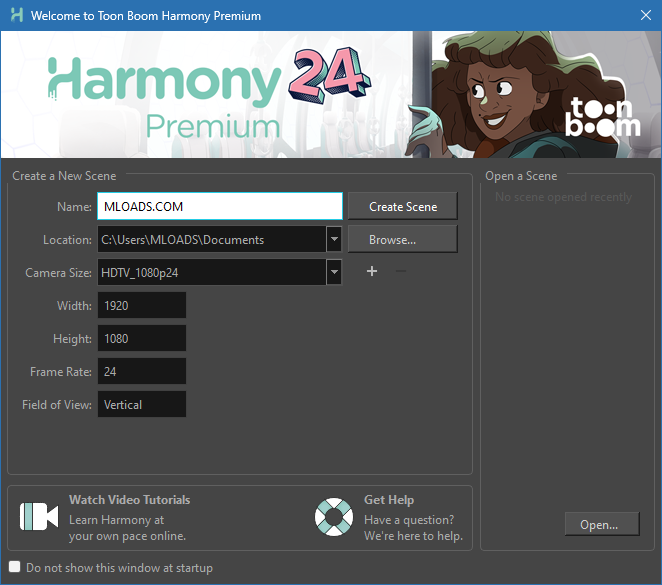Click the Width field showing 1920
662x585 pixels.
coord(142,305)
